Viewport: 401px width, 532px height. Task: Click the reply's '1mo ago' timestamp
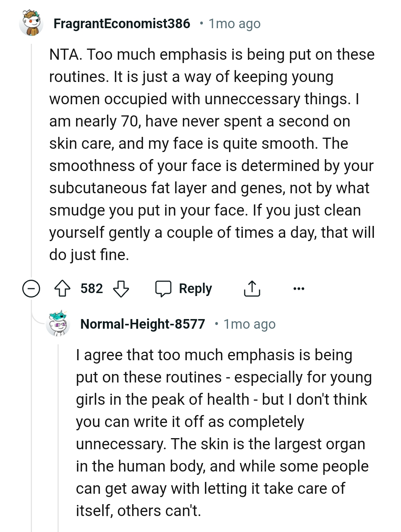[x=250, y=324]
